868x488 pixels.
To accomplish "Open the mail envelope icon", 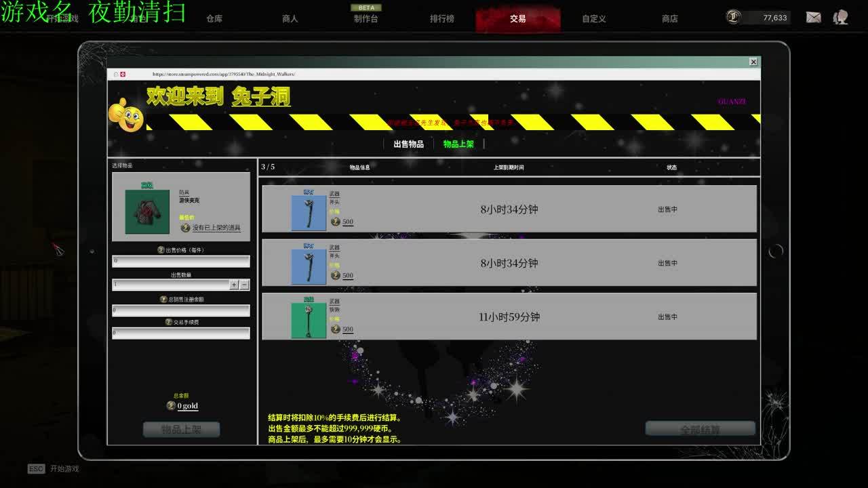I will [x=813, y=18].
